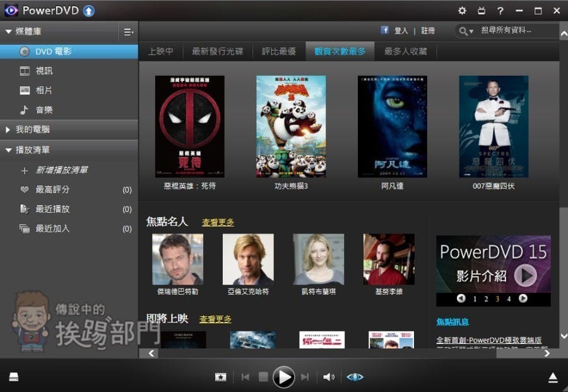
Task: Select banner page 2
Action: pos(486,299)
